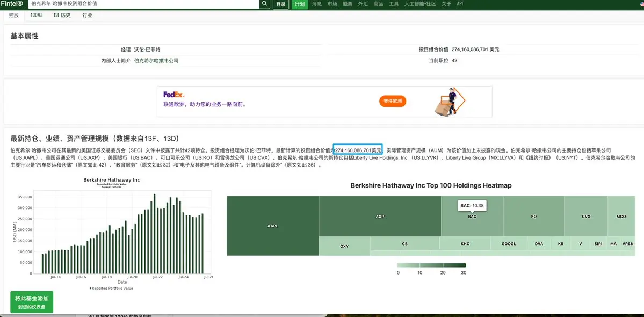Image resolution: width=644 pixels, height=317 pixels.
Task: Toggle the Reported Portfolio Value legend entry
Action: coord(112,288)
